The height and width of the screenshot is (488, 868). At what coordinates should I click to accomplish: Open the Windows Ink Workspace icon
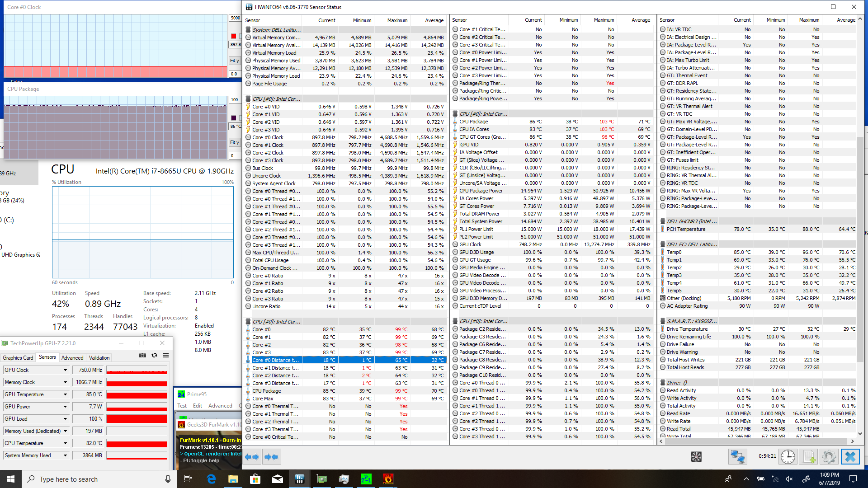tap(806, 479)
